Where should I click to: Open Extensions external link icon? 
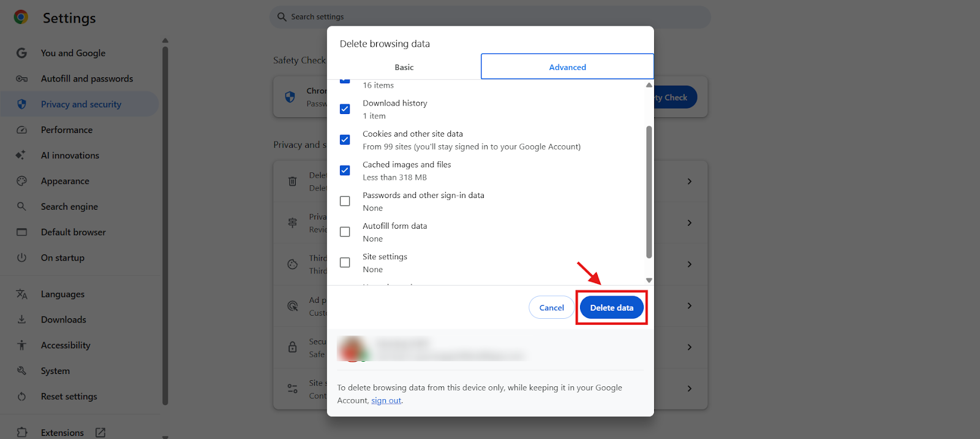100,433
